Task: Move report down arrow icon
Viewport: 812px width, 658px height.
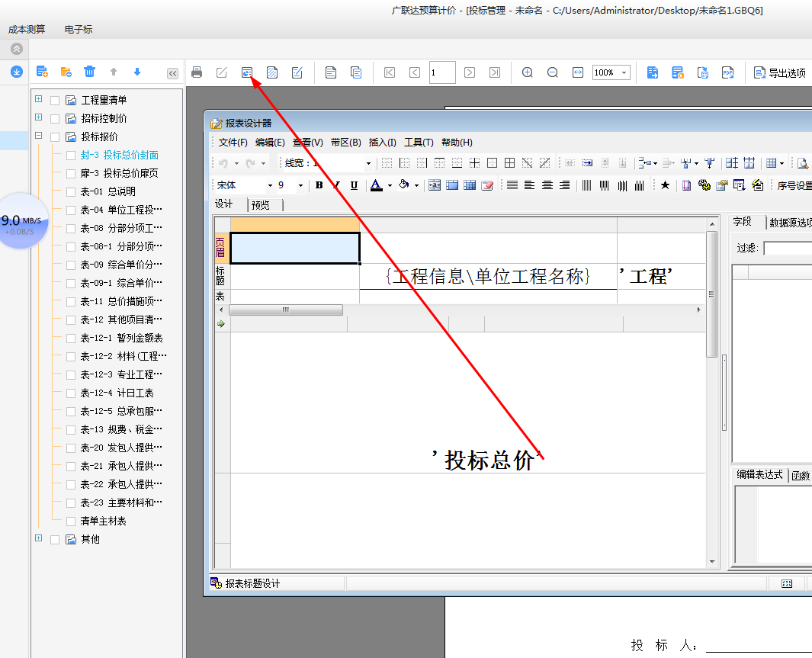Action: click(137, 72)
